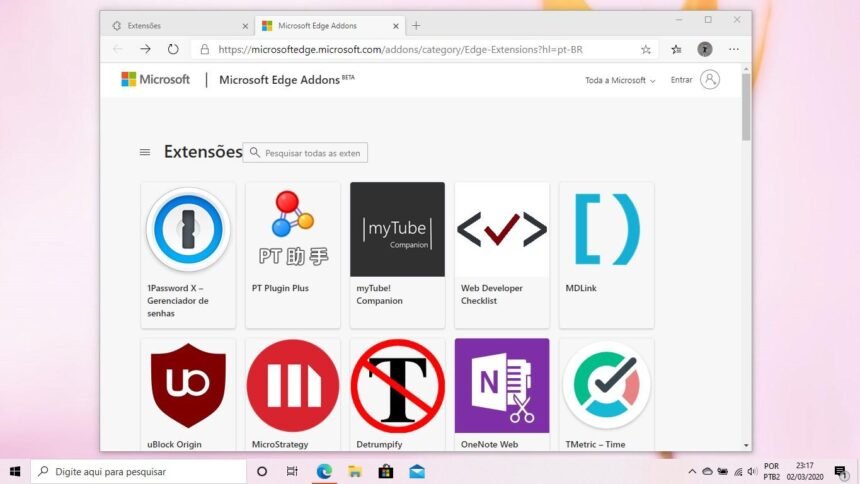Image resolution: width=860 pixels, height=484 pixels.
Task: Open the MicroStrategy extension icon
Action: pyautogui.click(x=293, y=386)
